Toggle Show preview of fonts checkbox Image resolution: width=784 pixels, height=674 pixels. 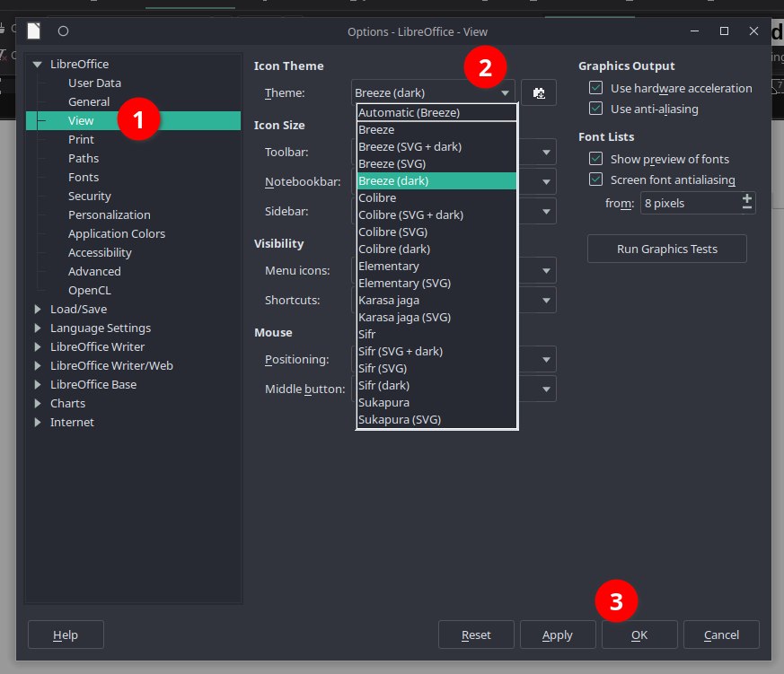point(595,159)
